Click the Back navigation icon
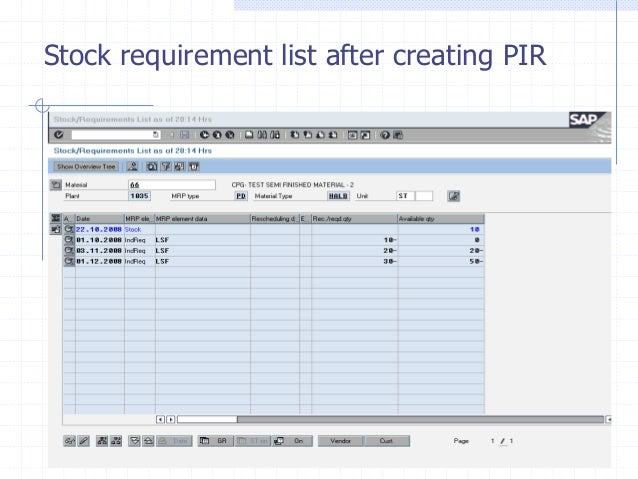The image size is (638, 479). pyautogui.click(x=204, y=135)
